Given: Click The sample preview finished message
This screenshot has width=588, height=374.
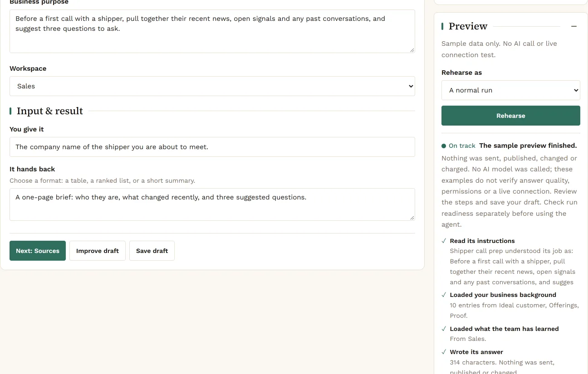Looking at the screenshot, I should tap(528, 146).
